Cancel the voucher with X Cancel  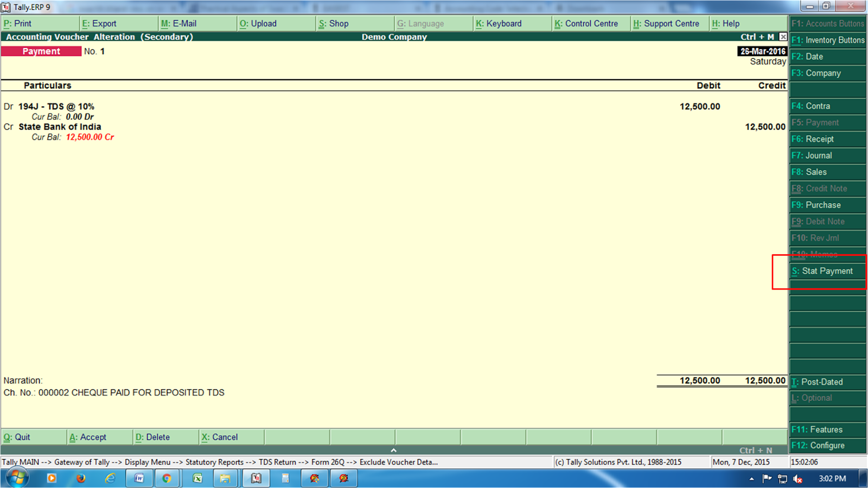point(220,437)
